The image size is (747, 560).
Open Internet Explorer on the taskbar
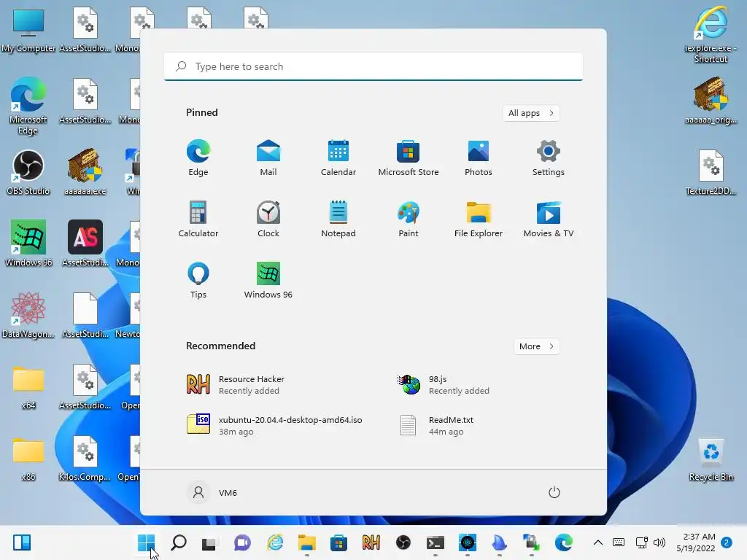click(x=275, y=542)
